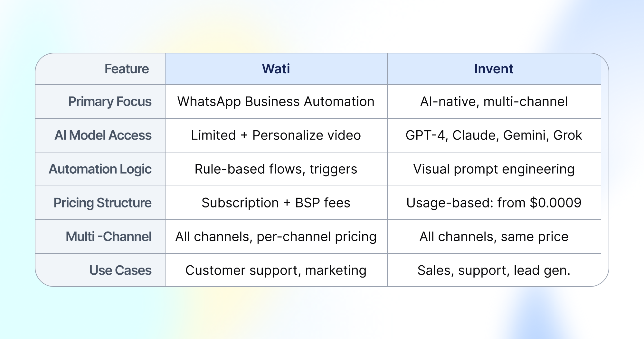Click Limited + Personalize video cell
Viewport: 644px width, 339px height.
[276, 135]
